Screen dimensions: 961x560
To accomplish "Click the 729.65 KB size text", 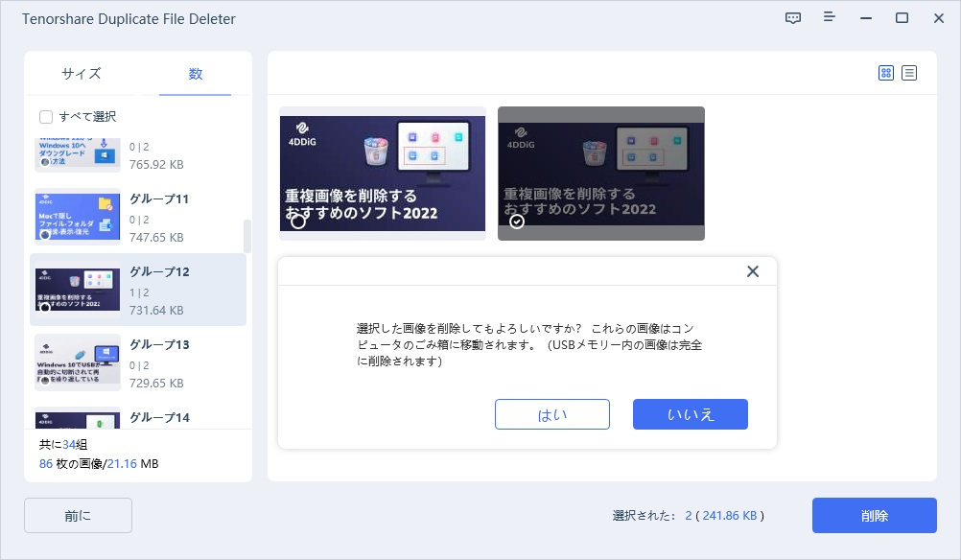I will pyautogui.click(x=156, y=384).
